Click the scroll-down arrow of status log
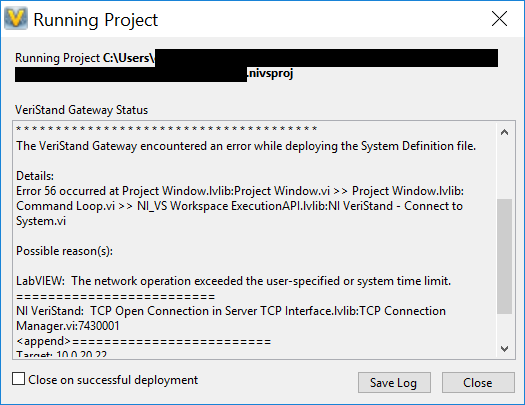Viewport: 525px width, 405px height. point(505,349)
